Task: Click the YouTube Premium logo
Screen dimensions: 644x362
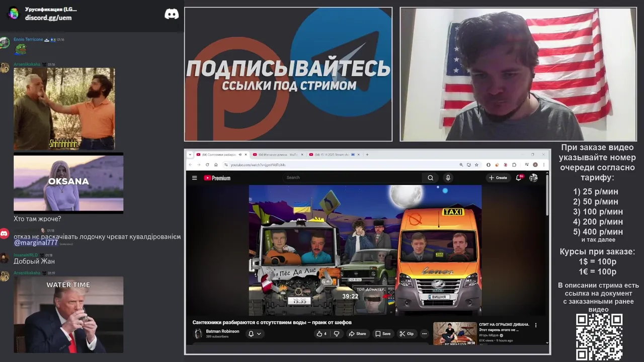Action: click(217, 178)
